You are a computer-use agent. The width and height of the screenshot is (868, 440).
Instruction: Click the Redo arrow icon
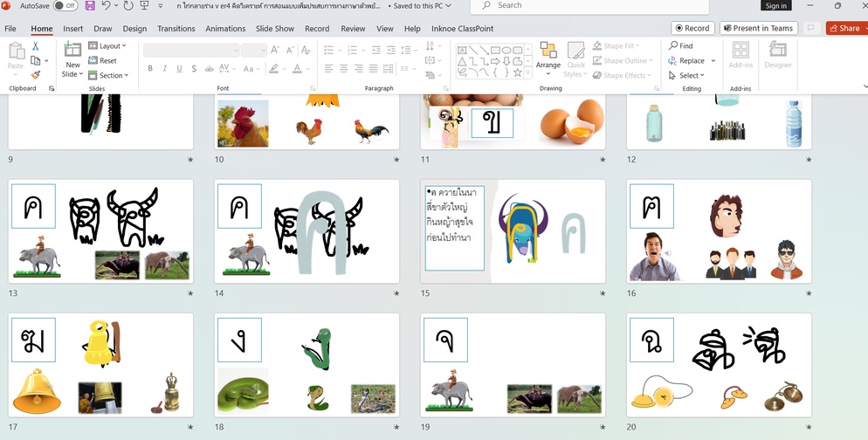(127, 5)
